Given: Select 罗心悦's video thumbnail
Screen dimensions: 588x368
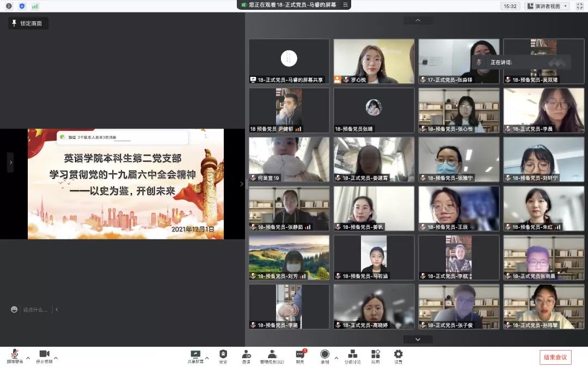Looking at the screenshot, I should click(x=373, y=61).
